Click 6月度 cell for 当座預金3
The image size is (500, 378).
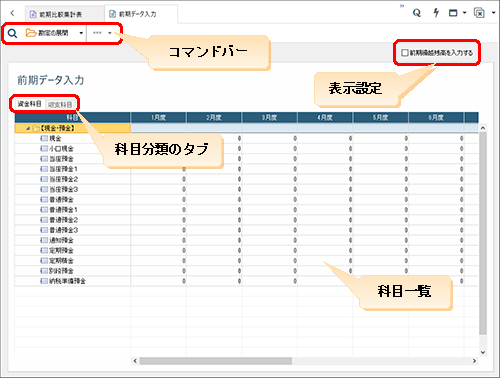(436, 189)
